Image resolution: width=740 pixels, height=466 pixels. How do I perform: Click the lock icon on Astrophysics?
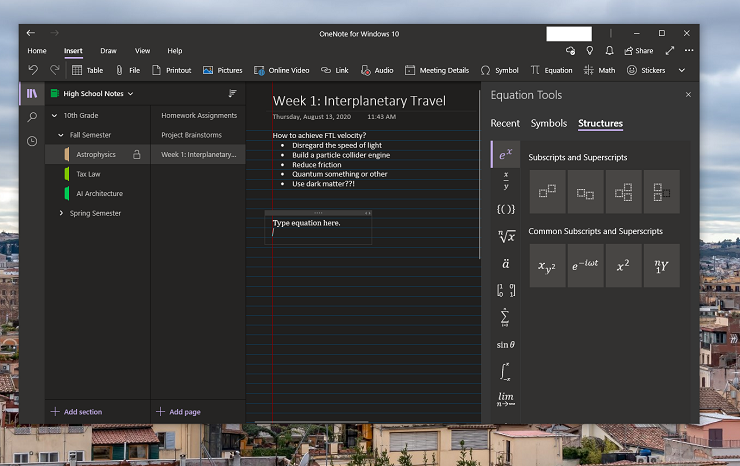[x=137, y=154]
